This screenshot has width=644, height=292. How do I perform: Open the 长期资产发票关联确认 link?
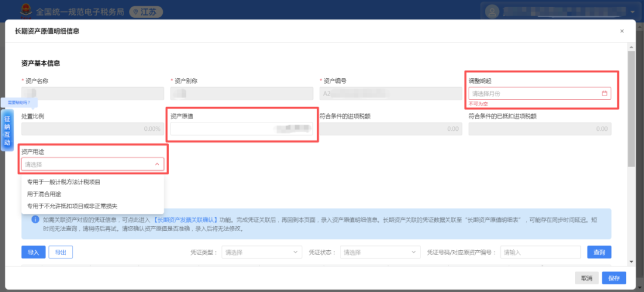(185, 220)
